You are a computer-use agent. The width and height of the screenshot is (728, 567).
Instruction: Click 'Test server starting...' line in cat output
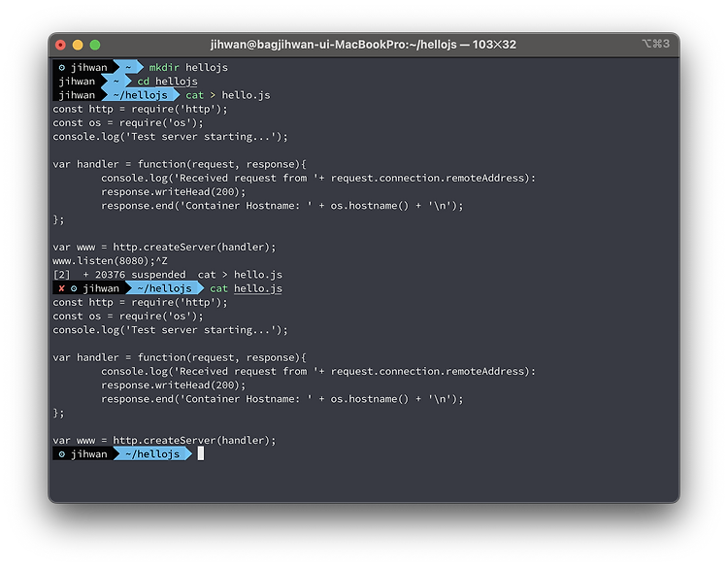point(171,330)
